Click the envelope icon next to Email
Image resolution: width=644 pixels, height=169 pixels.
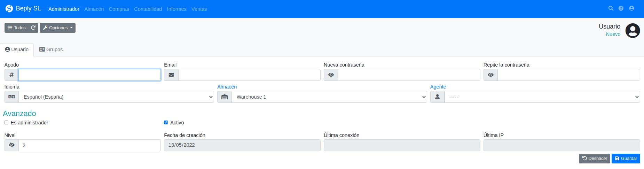(x=171, y=75)
